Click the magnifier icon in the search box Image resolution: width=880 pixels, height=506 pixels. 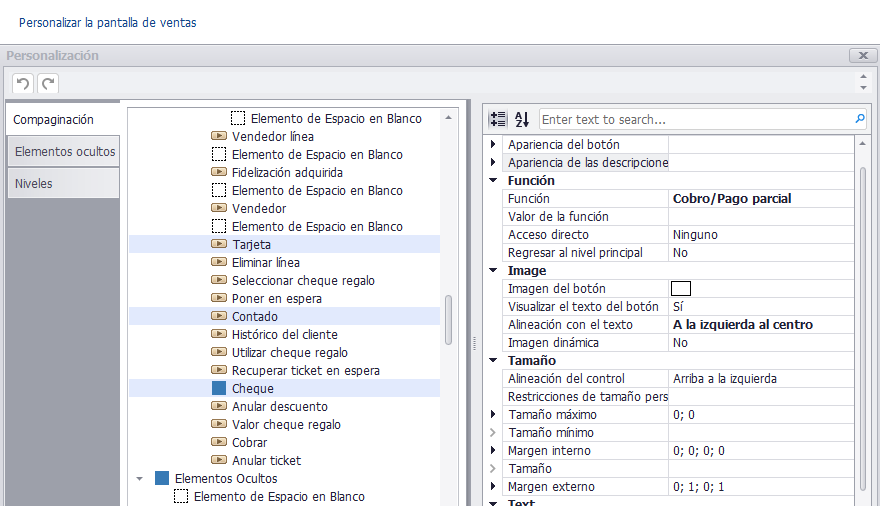point(860,119)
